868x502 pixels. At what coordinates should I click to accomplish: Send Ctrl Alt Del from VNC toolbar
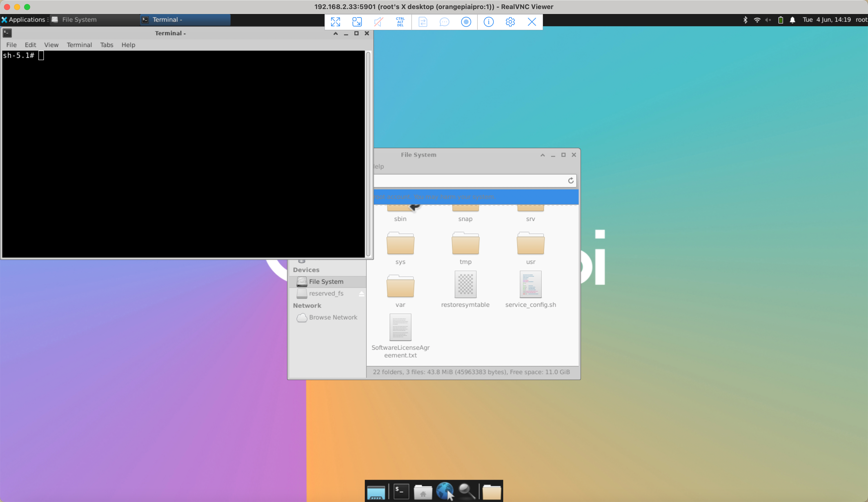400,22
